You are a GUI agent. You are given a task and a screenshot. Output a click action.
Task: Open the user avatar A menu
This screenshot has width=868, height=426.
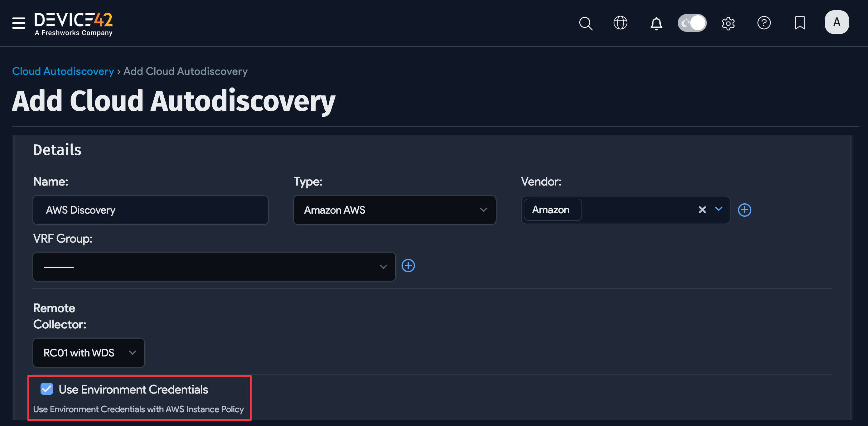tap(836, 22)
